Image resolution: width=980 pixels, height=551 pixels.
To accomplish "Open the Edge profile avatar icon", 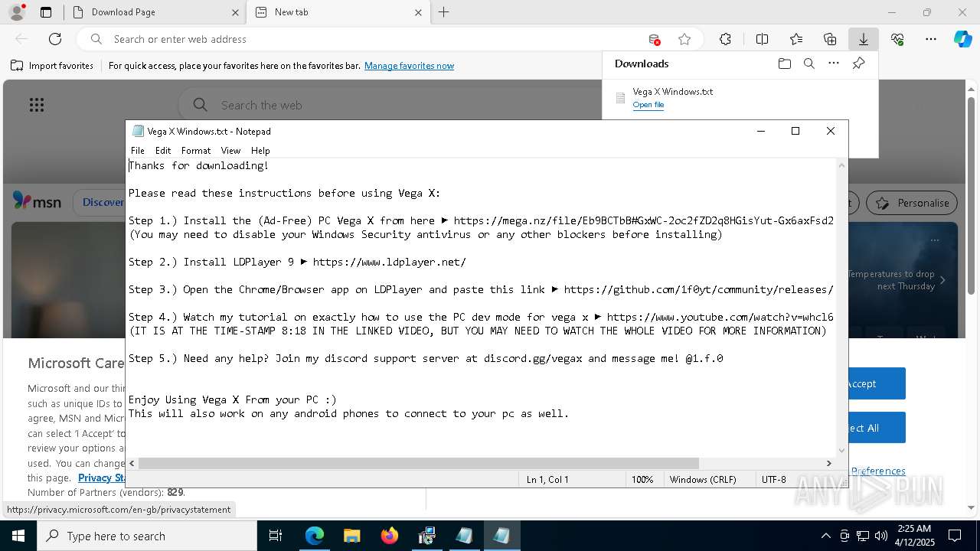I will [x=17, y=12].
